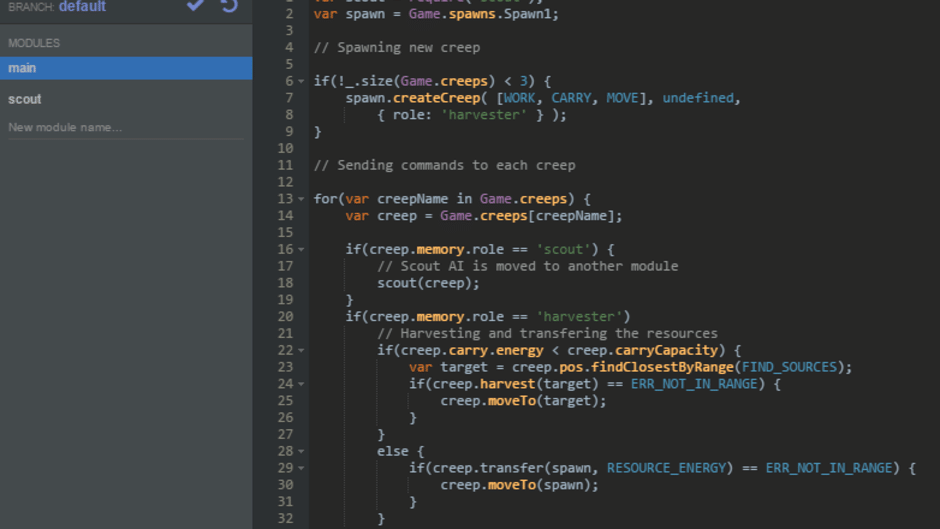The height and width of the screenshot is (529, 940).
Task: Collapse the fold arrow at line 24
Action: (301, 383)
